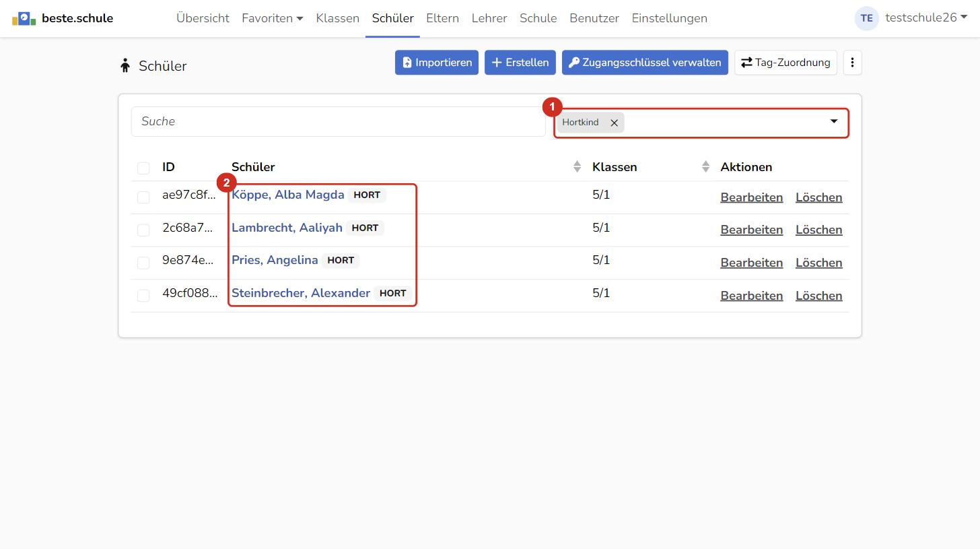The width and height of the screenshot is (980, 549).
Task: Sort by the Schüler column arrows
Action: pyautogui.click(x=577, y=166)
